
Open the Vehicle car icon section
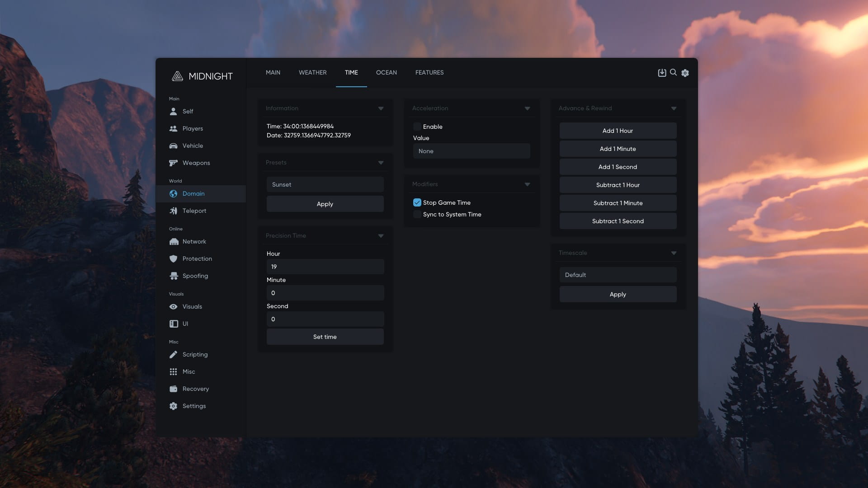tap(173, 145)
